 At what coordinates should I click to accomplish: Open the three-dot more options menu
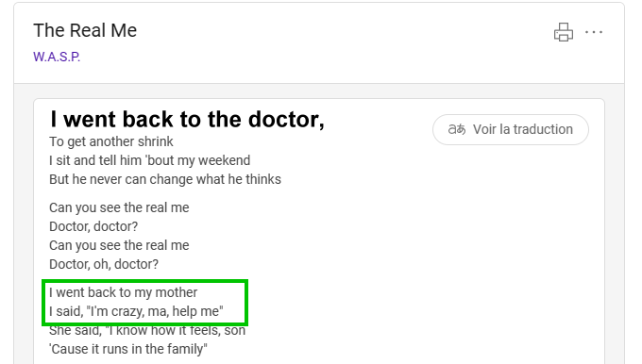tap(594, 32)
